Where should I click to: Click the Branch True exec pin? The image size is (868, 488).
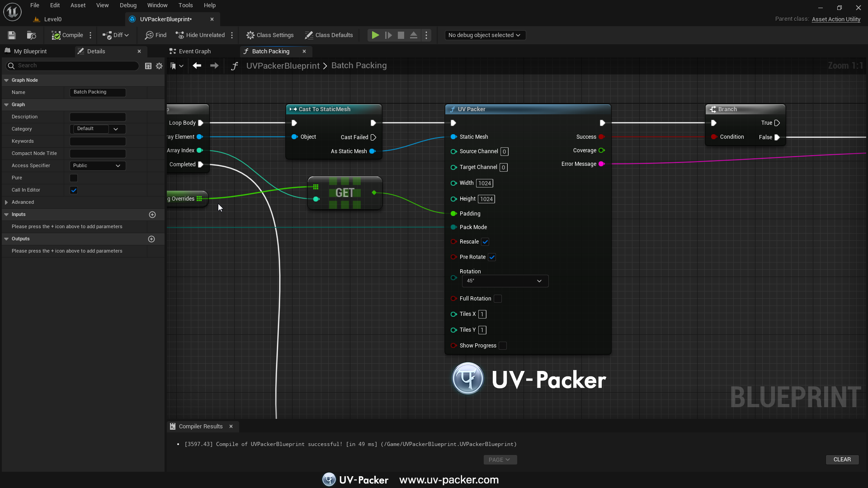tap(777, 123)
